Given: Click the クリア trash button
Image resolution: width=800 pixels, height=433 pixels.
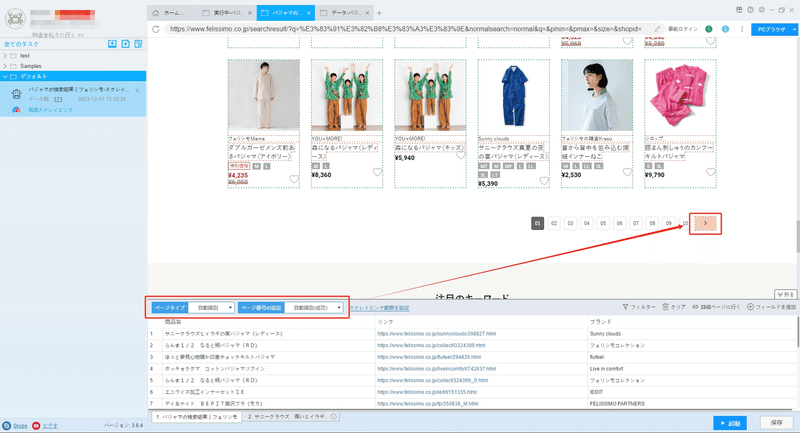Looking at the screenshot, I should (x=673, y=307).
